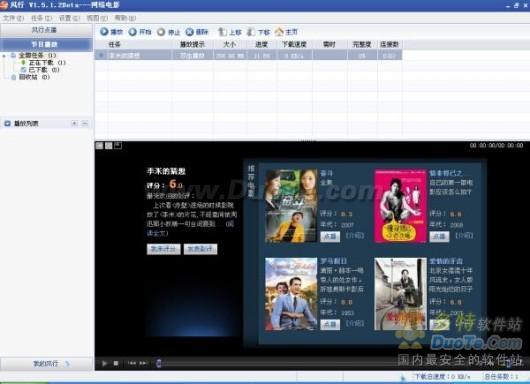This screenshot has width=530, height=384.
Task: Toggle first view-mode icon atop video panel
Action: (x=99, y=145)
